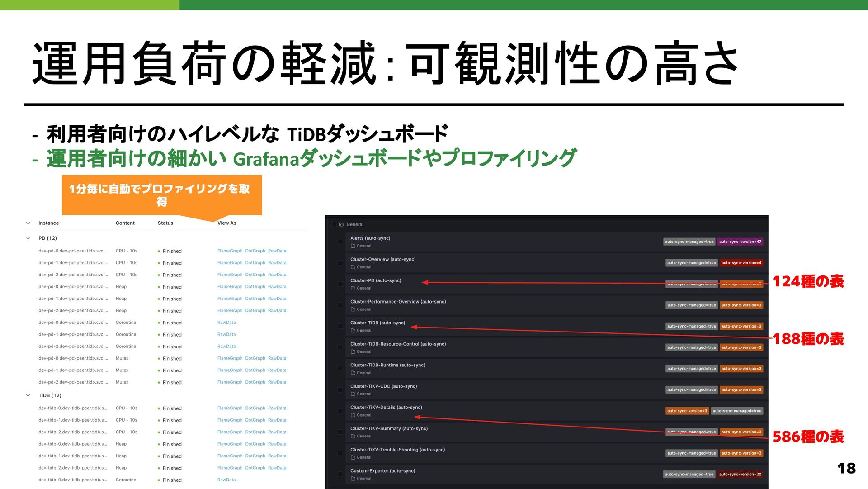Click the auto-sync-managed=true tag on Cluster-Overview
Screen dimensions: 868x489
point(691,263)
